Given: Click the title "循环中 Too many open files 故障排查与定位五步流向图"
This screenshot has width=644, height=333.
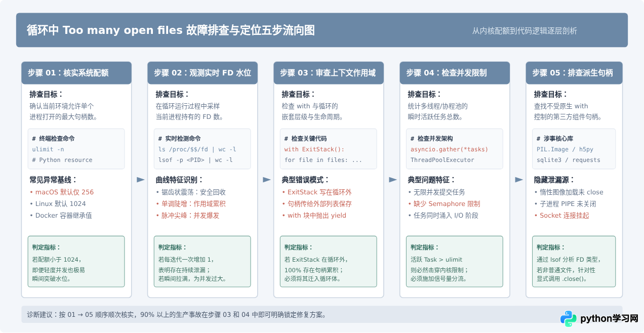Looking at the screenshot, I should [171, 30].
